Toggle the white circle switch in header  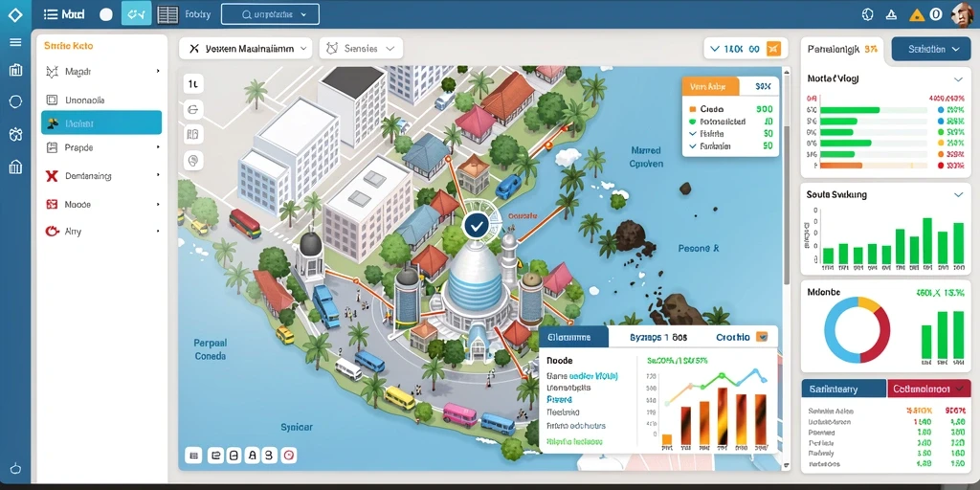coord(106,14)
